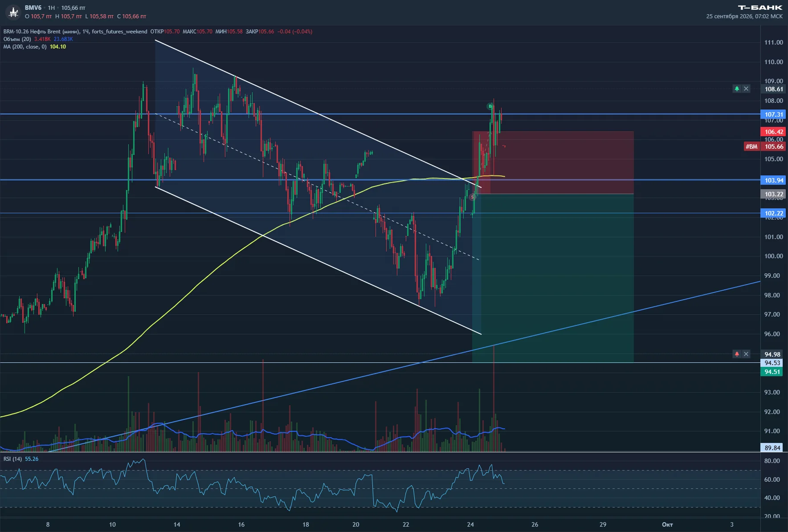Select the RSI (14) indicator legend

pos(12,459)
